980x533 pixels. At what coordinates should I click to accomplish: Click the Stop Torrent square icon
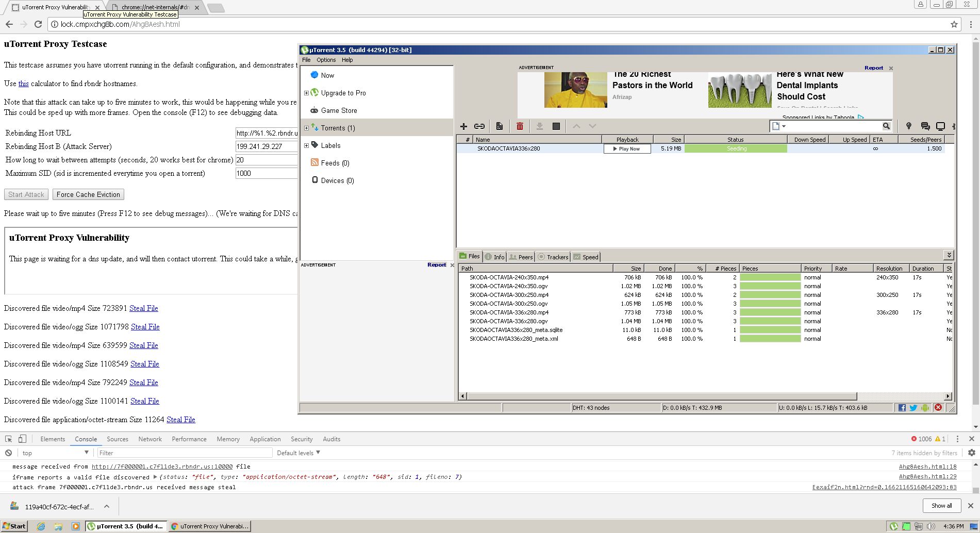556,126
